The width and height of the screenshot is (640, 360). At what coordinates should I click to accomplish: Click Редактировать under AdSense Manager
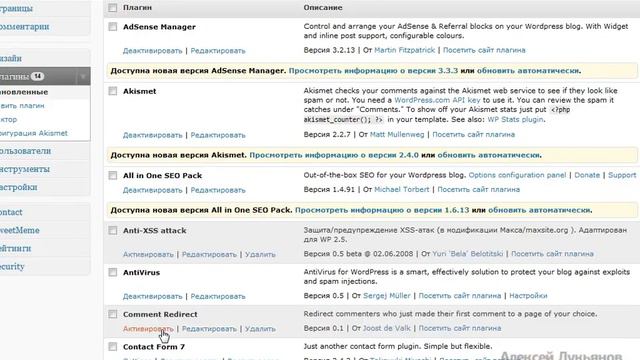coord(218,51)
